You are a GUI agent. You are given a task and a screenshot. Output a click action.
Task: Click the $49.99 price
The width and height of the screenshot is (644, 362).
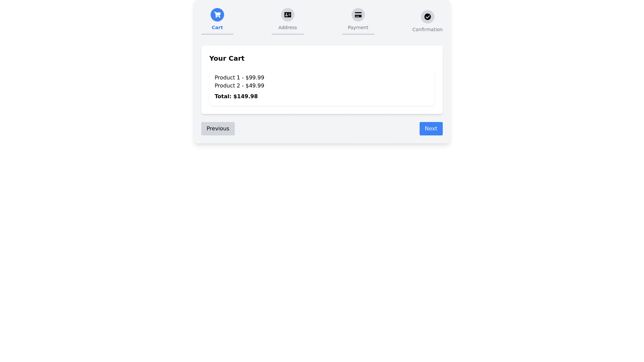click(255, 86)
